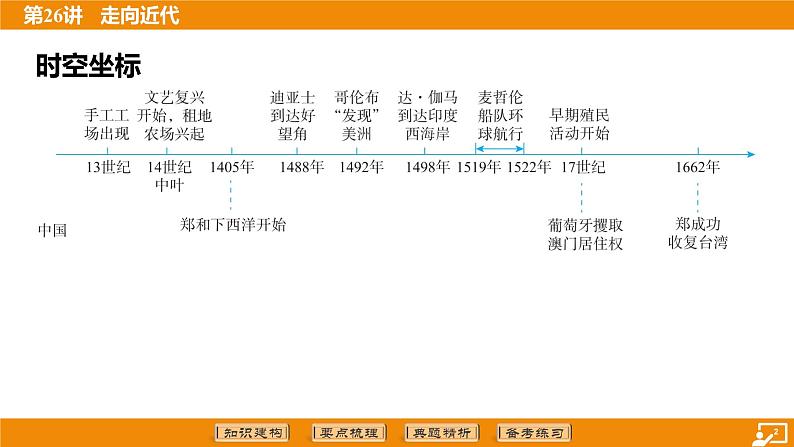Click the presenter icon in bottom corner
The image size is (794, 447).
[770, 434]
